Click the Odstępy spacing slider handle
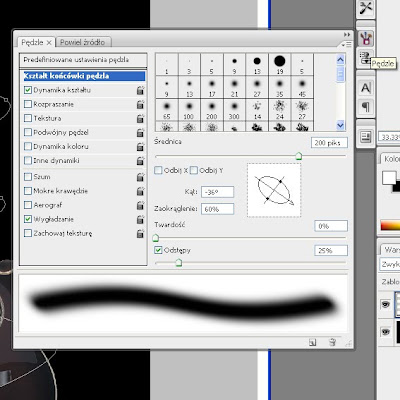400x400 pixels. pyautogui.click(x=179, y=263)
